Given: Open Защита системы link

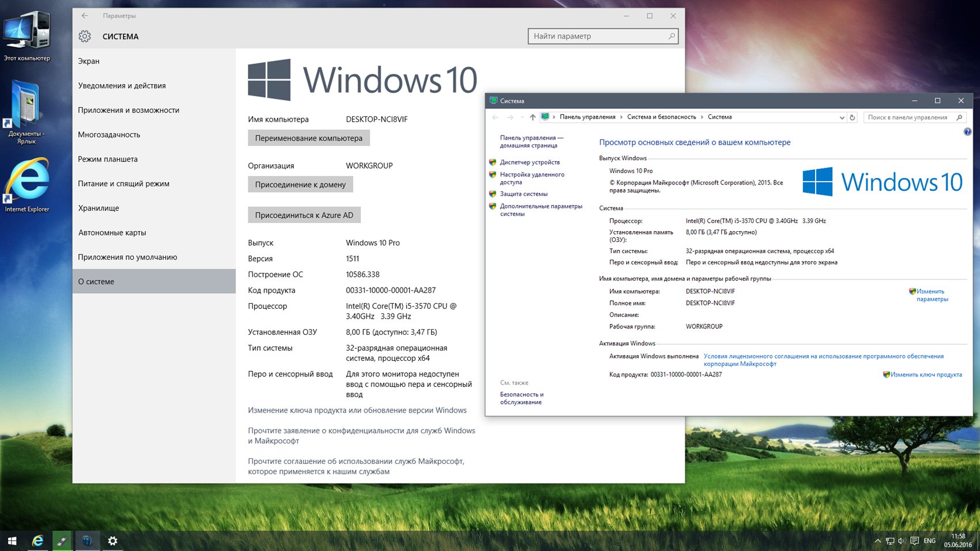Looking at the screenshot, I should (523, 194).
